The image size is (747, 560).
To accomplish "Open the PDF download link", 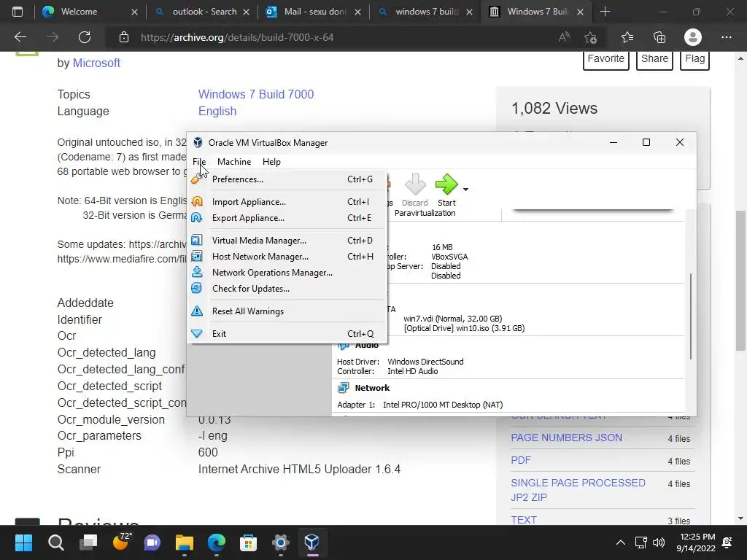I will (521, 461).
